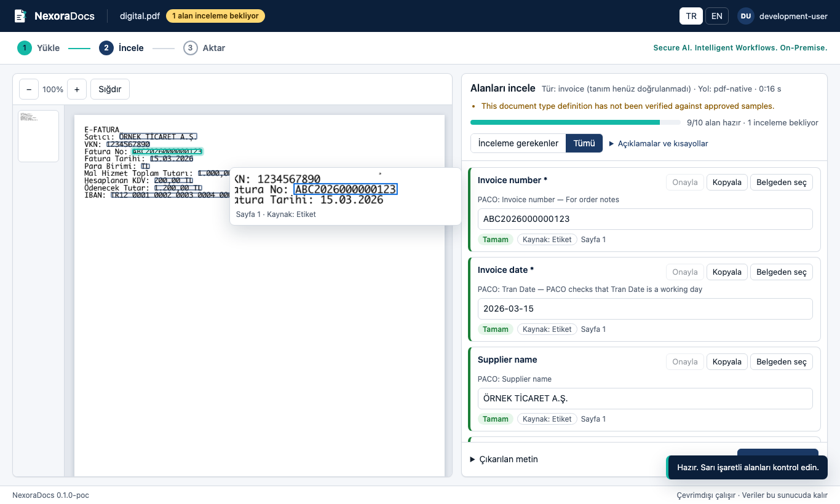Click the 100% zoom level text
The width and height of the screenshot is (840, 504).
(x=53, y=89)
